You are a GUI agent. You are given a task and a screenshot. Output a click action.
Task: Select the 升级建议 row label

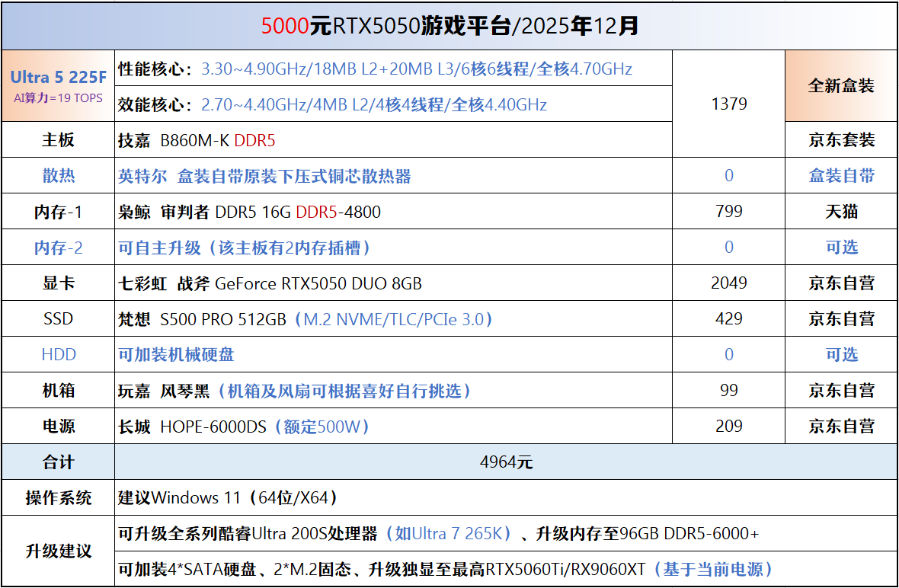click(x=59, y=551)
